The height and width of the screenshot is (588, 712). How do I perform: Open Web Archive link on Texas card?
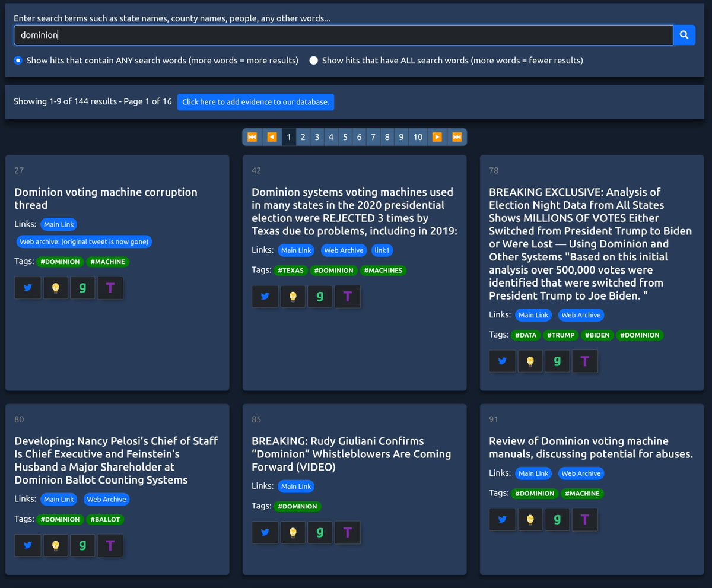(344, 250)
